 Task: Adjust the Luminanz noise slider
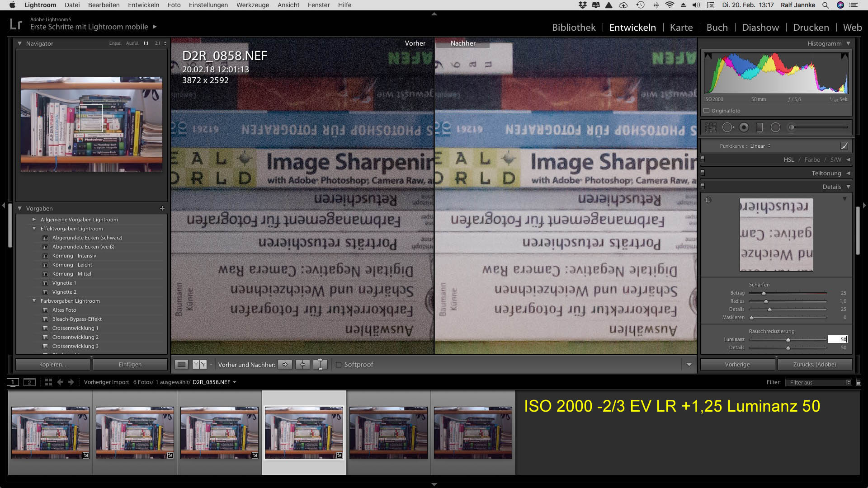tap(788, 340)
